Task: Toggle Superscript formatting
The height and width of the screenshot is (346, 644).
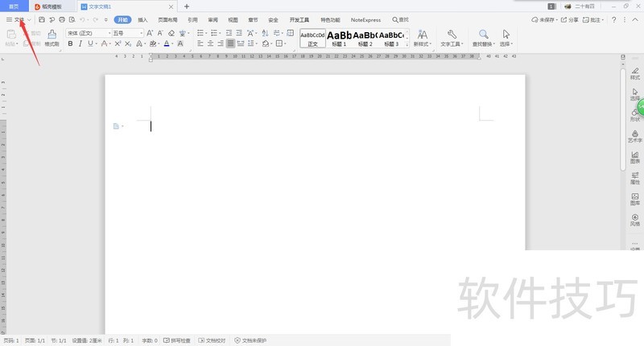Action: click(118, 43)
